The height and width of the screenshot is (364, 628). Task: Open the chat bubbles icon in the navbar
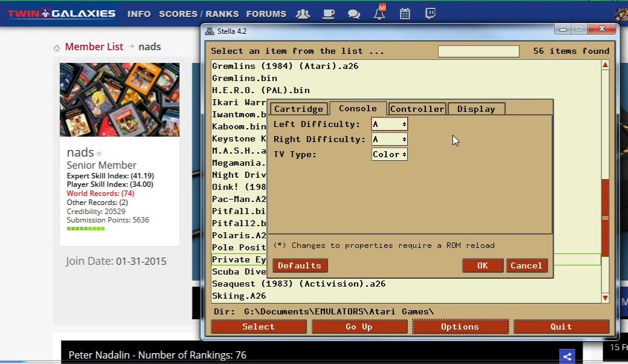[354, 15]
